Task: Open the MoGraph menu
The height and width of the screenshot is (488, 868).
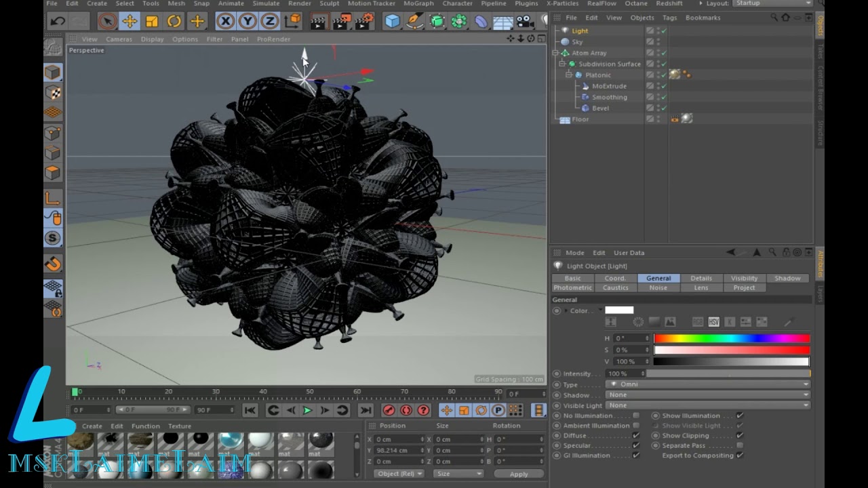Action: pyautogui.click(x=418, y=3)
